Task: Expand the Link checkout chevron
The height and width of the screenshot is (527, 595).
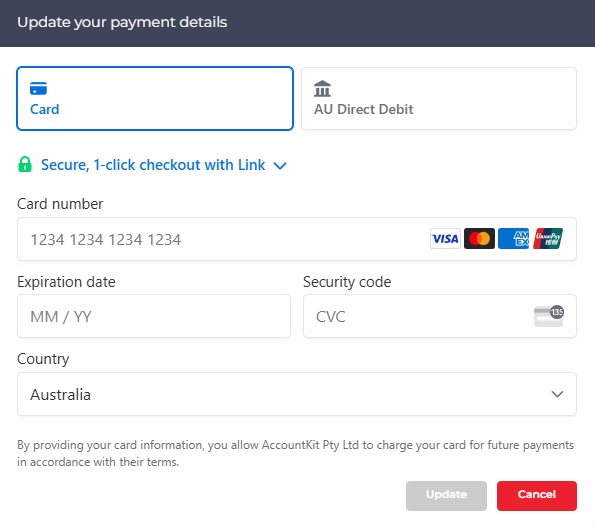Action: 280,166
